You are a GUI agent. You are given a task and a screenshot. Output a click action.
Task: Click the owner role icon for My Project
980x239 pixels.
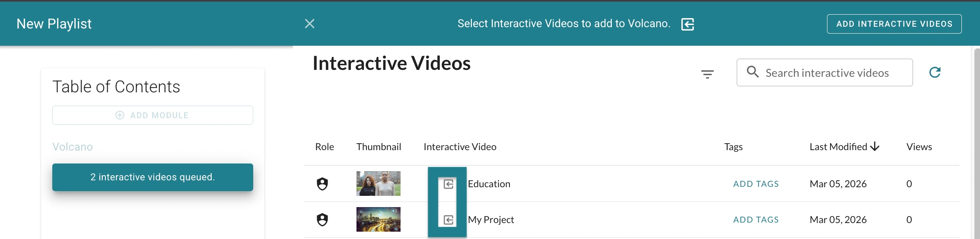(322, 220)
